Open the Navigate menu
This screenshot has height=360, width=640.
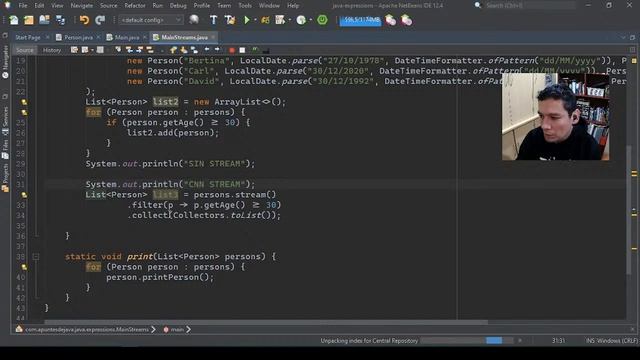point(82,6)
